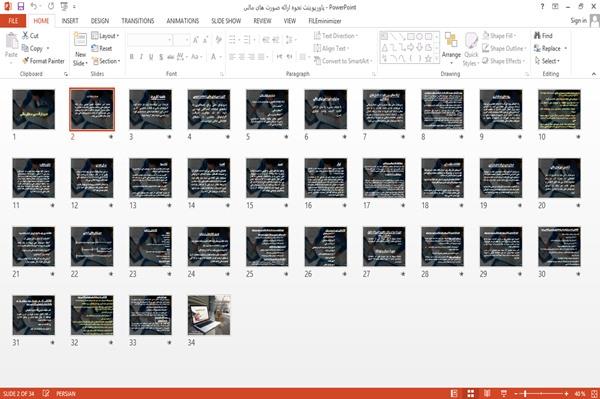Click the Replace button
This screenshot has height=399, width=600.
pyautogui.click(x=550, y=48)
